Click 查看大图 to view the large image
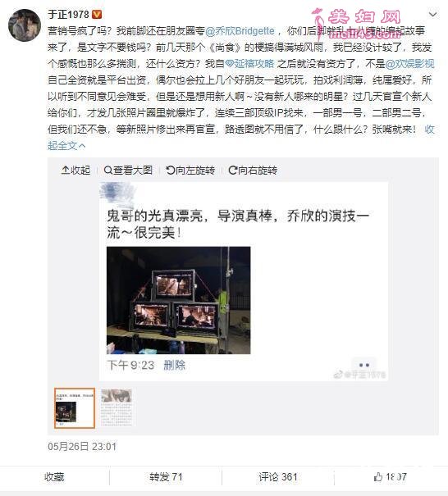Screen dimensions: 448x496 coord(128,171)
